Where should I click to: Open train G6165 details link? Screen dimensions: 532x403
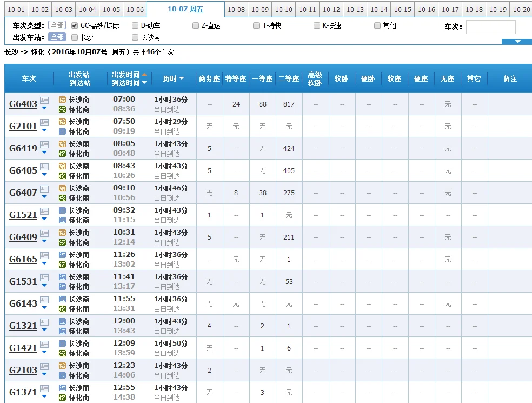point(24,259)
